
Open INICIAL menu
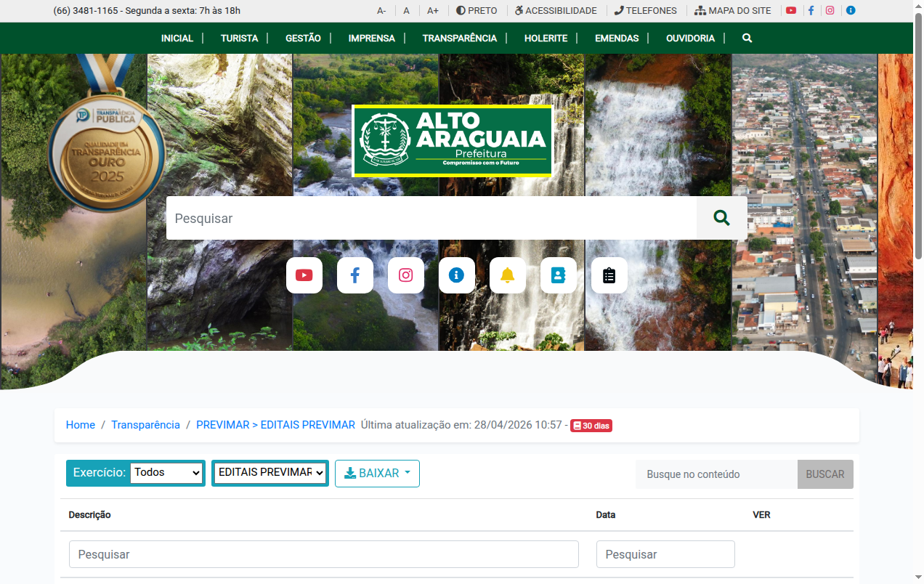coord(177,38)
